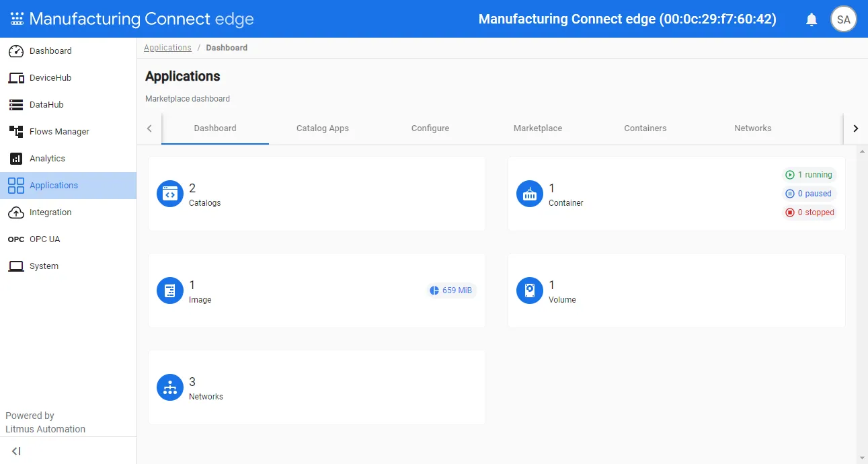Image resolution: width=868 pixels, height=464 pixels.
Task: Open the Containers tab
Action: pos(645,128)
